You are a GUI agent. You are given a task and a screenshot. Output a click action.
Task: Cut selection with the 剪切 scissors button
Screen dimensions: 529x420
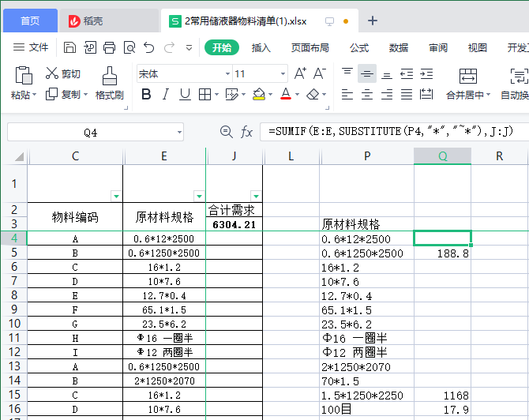(63, 73)
